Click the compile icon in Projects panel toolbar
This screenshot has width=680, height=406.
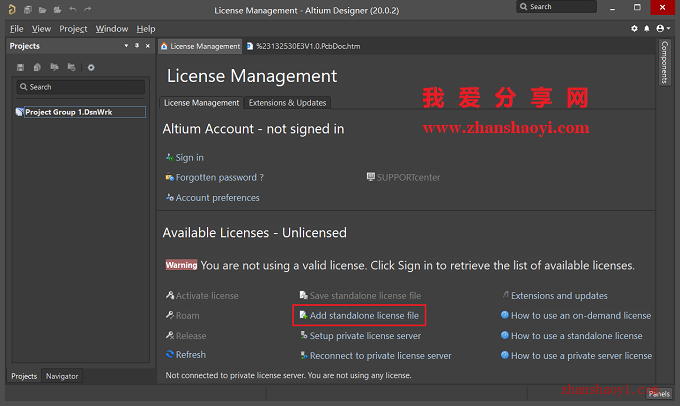coord(37,67)
